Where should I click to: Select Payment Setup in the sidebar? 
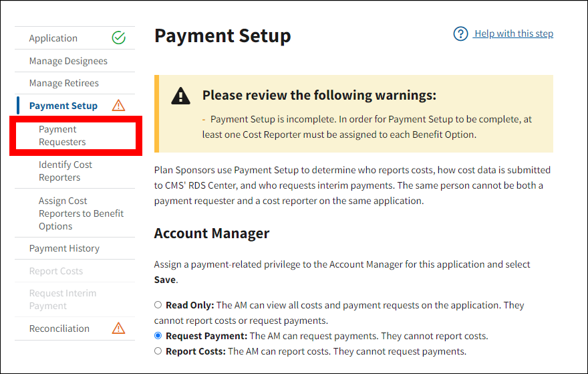tap(63, 106)
